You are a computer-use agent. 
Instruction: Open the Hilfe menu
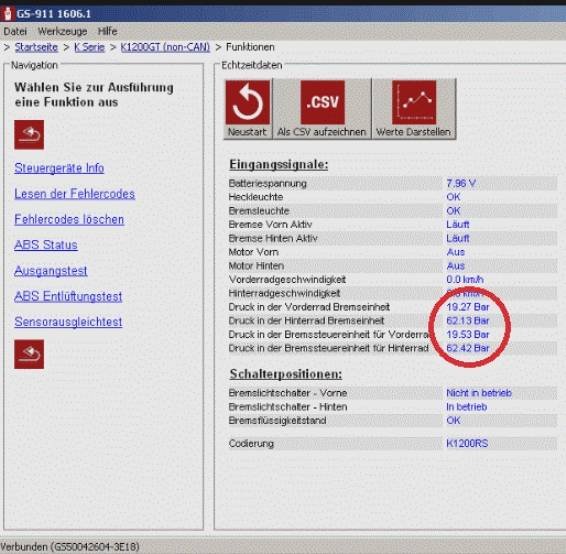point(108,31)
